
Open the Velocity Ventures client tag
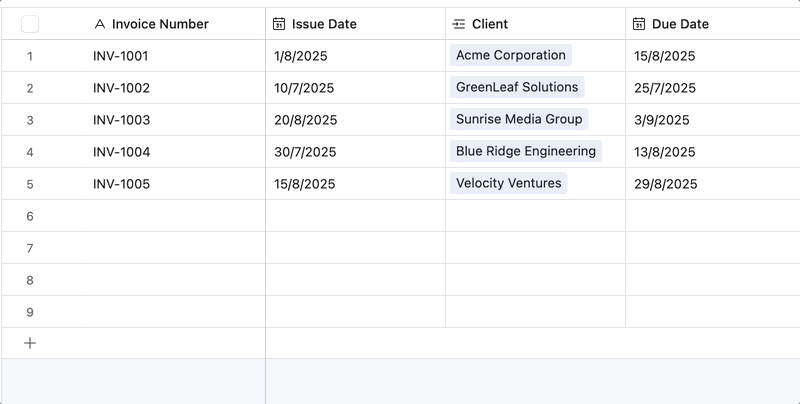point(509,184)
